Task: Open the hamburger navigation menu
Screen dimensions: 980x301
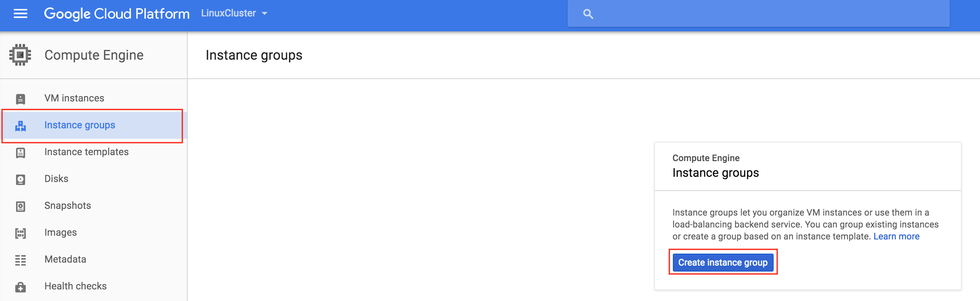Action: (21, 14)
